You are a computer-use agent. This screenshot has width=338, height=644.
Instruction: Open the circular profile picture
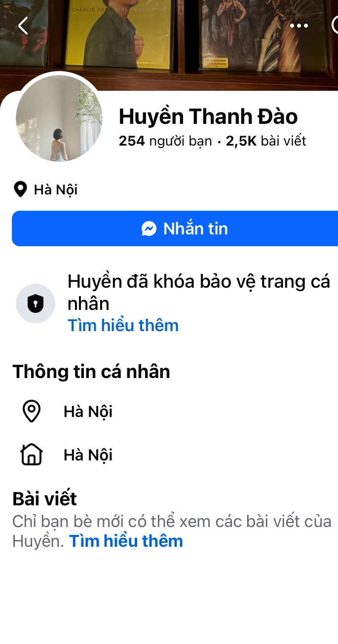pos(59,118)
